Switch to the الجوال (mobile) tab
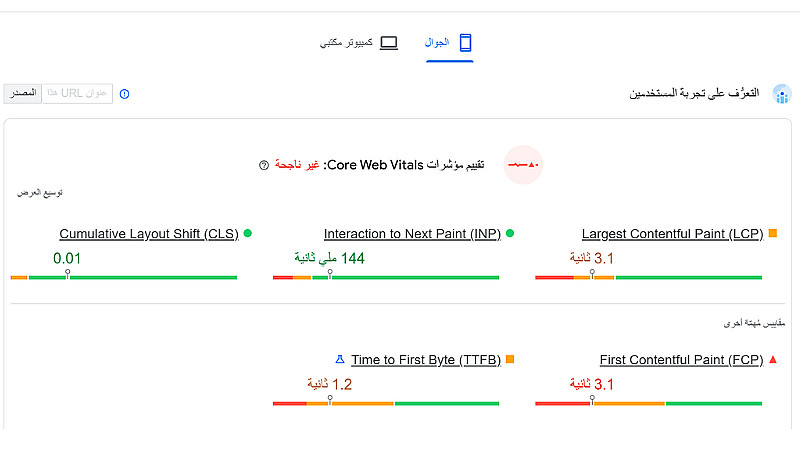 tap(437, 43)
